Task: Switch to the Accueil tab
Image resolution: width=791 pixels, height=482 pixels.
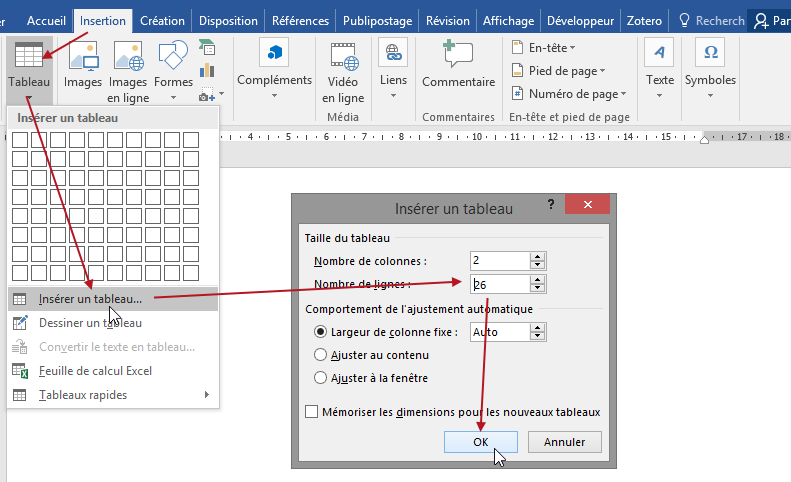Action: point(46,21)
